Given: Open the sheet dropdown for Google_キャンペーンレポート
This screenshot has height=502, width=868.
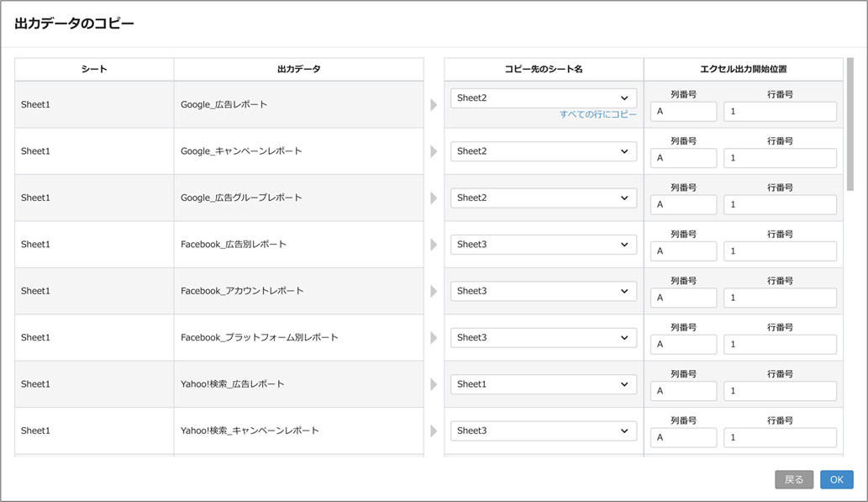Looking at the screenshot, I should (x=543, y=151).
